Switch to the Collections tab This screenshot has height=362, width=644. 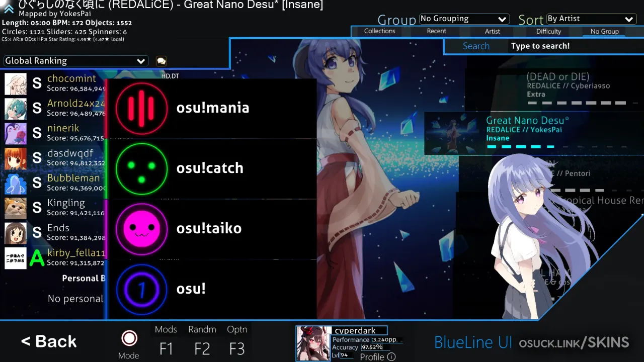point(380,31)
